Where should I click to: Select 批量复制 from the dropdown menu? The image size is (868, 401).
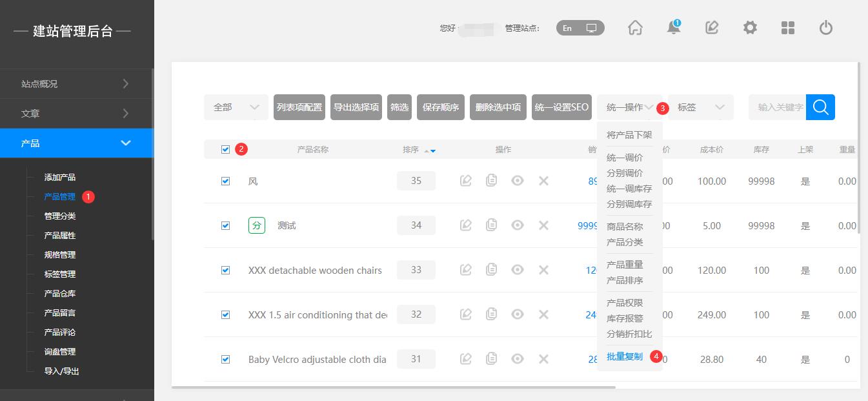pyautogui.click(x=624, y=356)
